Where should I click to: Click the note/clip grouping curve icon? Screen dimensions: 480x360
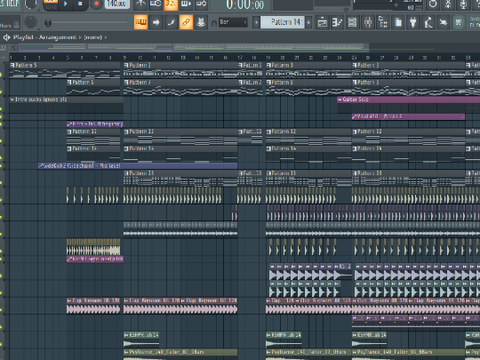pyautogui.click(x=171, y=22)
